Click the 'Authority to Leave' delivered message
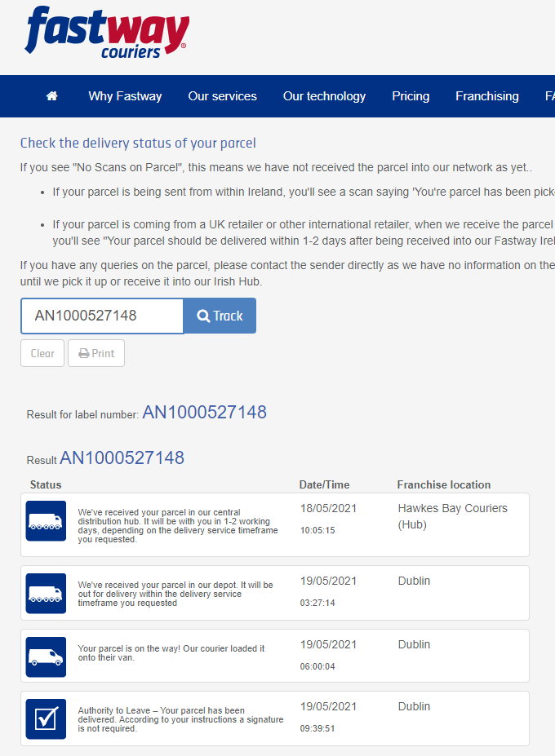Viewport: 555px width, 756px height. pyautogui.click(x=180, y=719)
